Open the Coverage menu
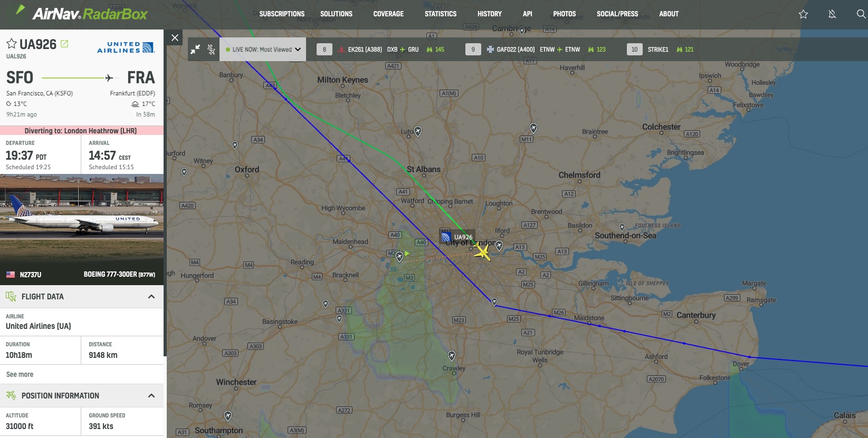This screenshot has width=868, height=438. [388, 14]
